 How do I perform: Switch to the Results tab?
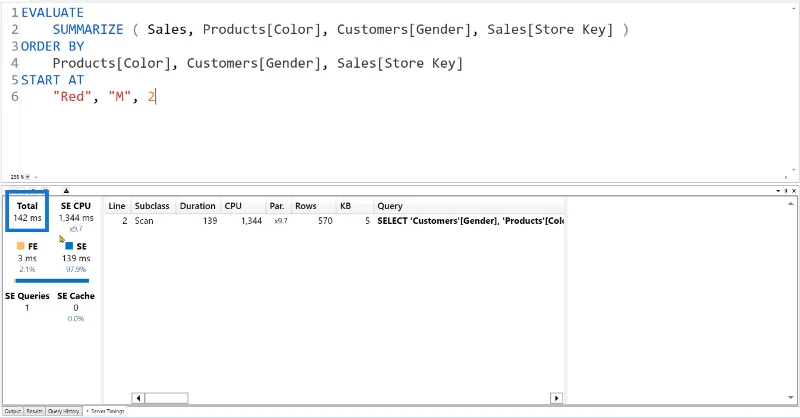[34, 411]
